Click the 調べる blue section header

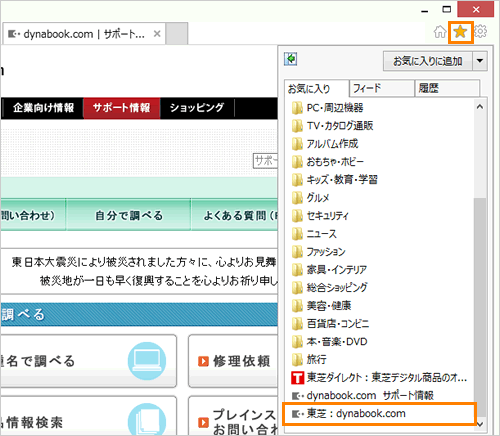coord(139,314)
